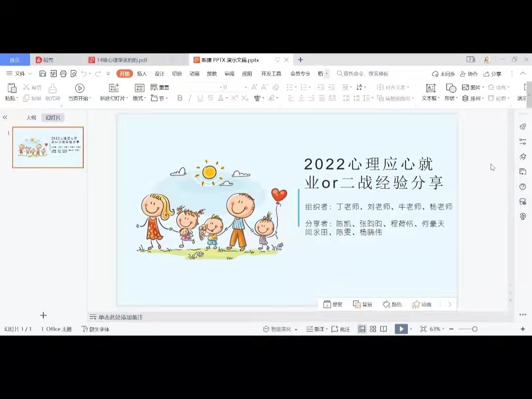
Task: Click the Shapes (形状) icon
Action: tap(451, 92)
